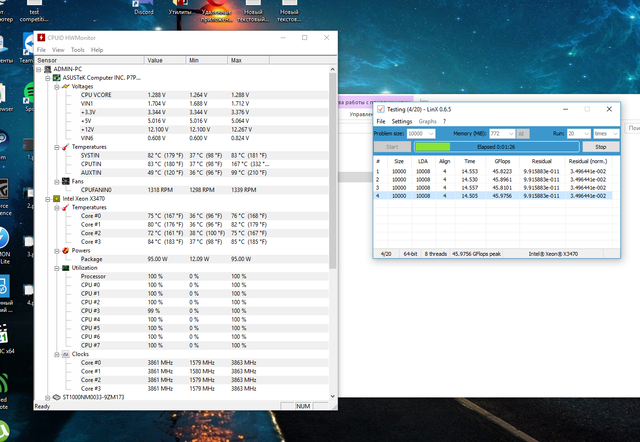Click the Xeon Temperatures thermometer icon
640x442 pixels.
click(x=66, y=207)
